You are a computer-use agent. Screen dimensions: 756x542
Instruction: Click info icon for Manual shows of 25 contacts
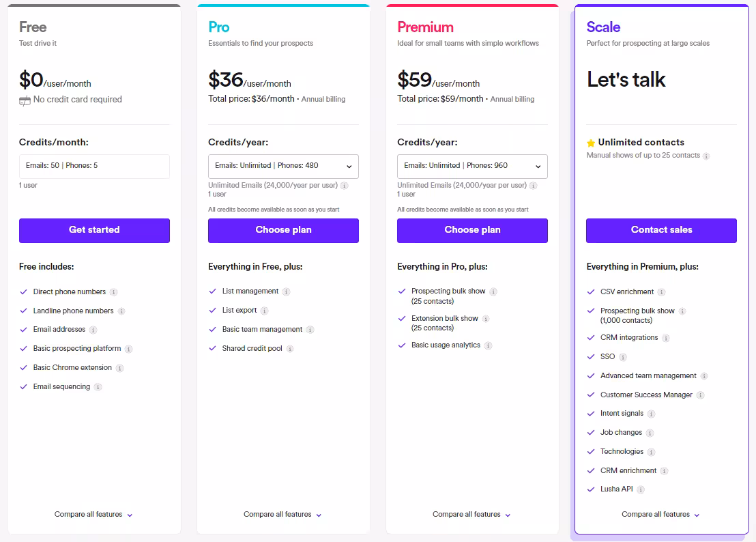[707, 156]
